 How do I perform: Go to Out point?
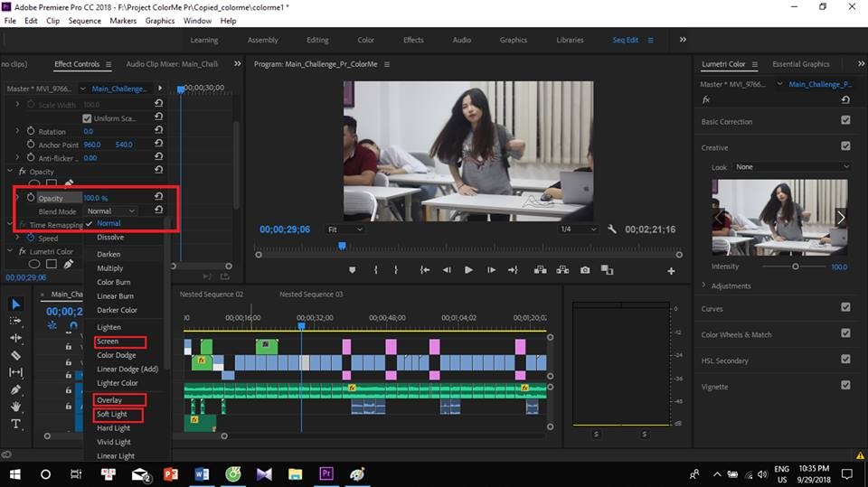point(514,270)
